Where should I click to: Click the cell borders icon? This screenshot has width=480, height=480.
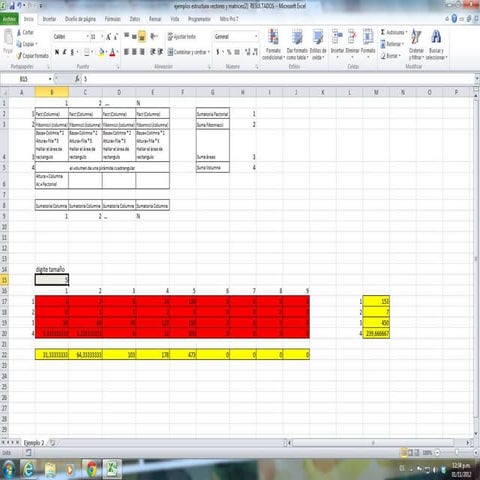87,52
